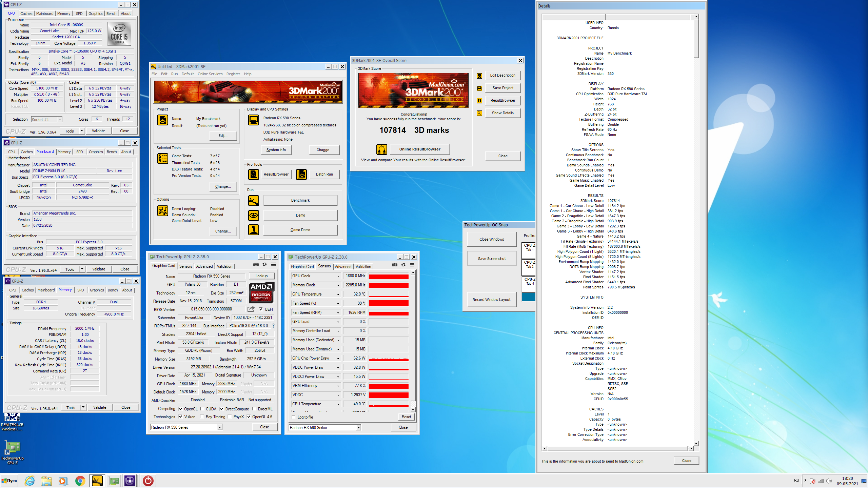Open the Tools dropdown arrow in CPU-Z CPU window
Viewport: 868px width, 488px height.
[82, 131]
